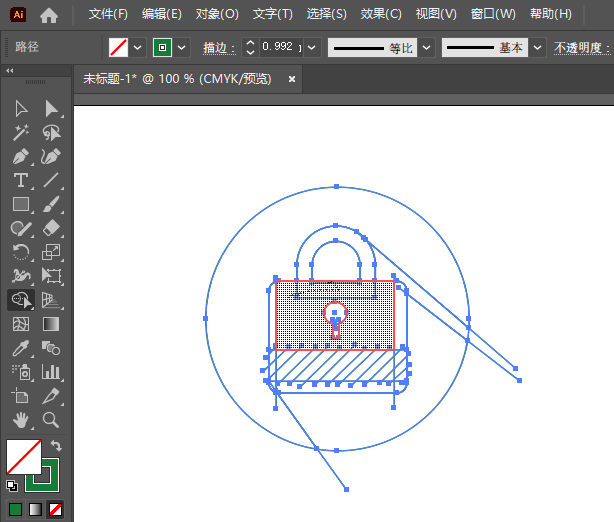Select the Shape Builder tool
This screenshot has height=522, width=614.
tap(21, 300)
